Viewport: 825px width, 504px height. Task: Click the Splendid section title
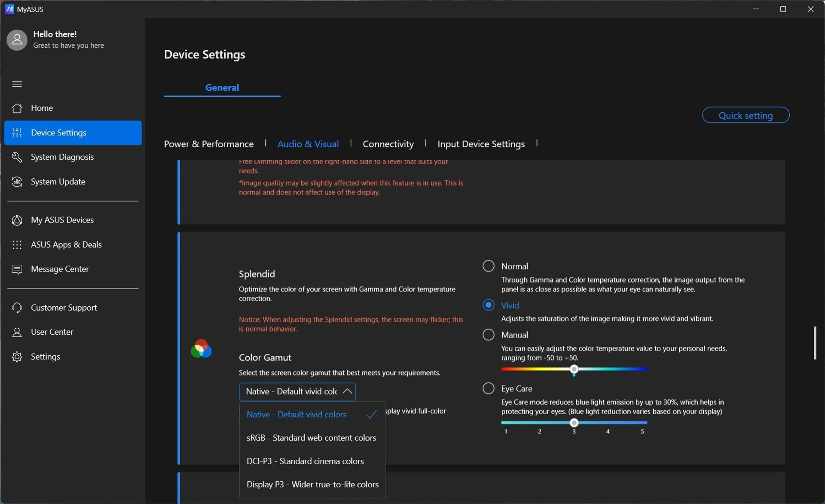pyautogui.click(x=257, y=274)
